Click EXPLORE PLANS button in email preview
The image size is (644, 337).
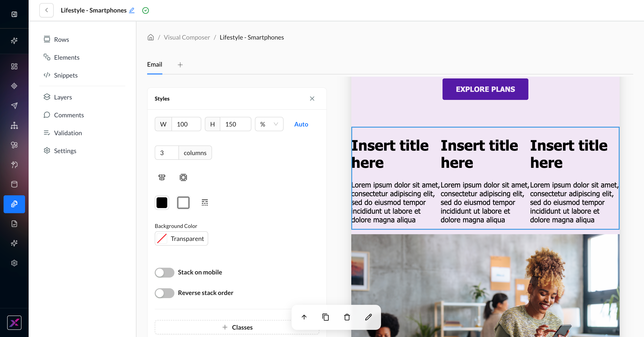tap(485, 89)
